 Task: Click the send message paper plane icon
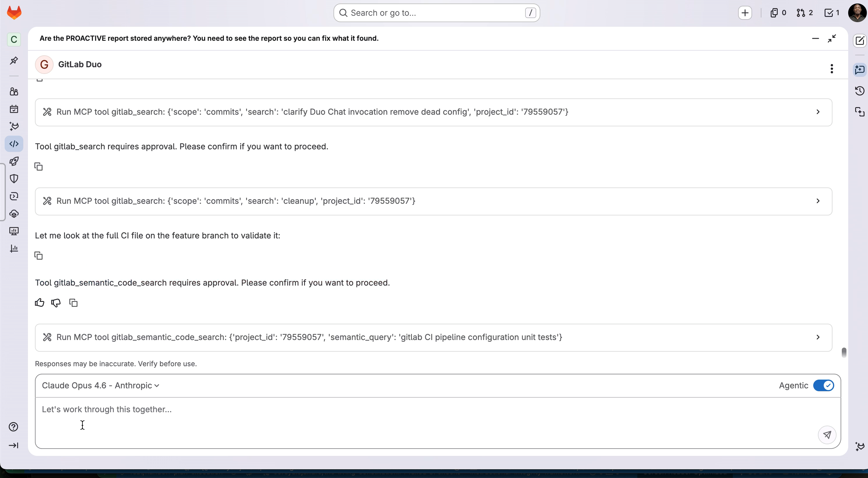pyautogui.click(x=827, y=435)
